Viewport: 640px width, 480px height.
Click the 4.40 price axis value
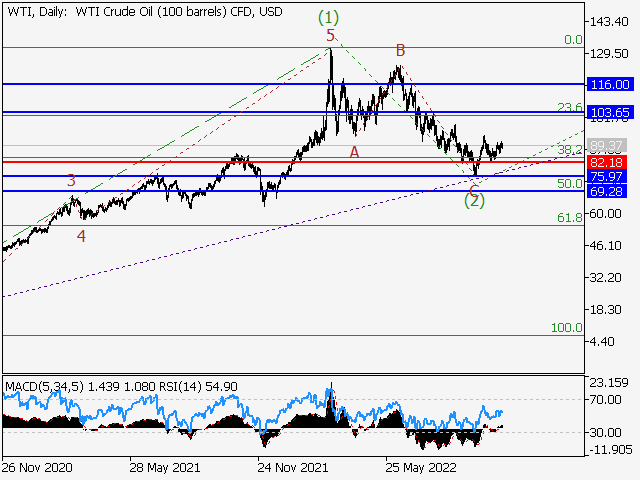click(602, 342)
